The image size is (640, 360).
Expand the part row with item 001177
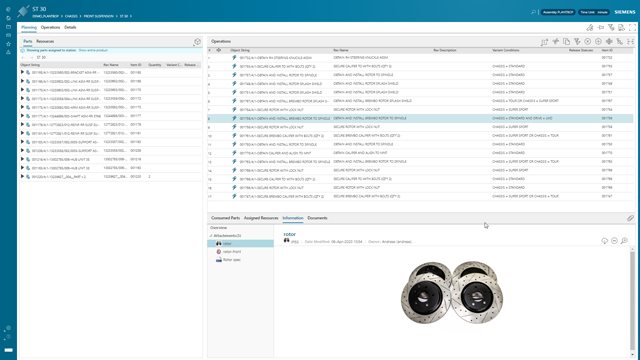tap(22, 116)
